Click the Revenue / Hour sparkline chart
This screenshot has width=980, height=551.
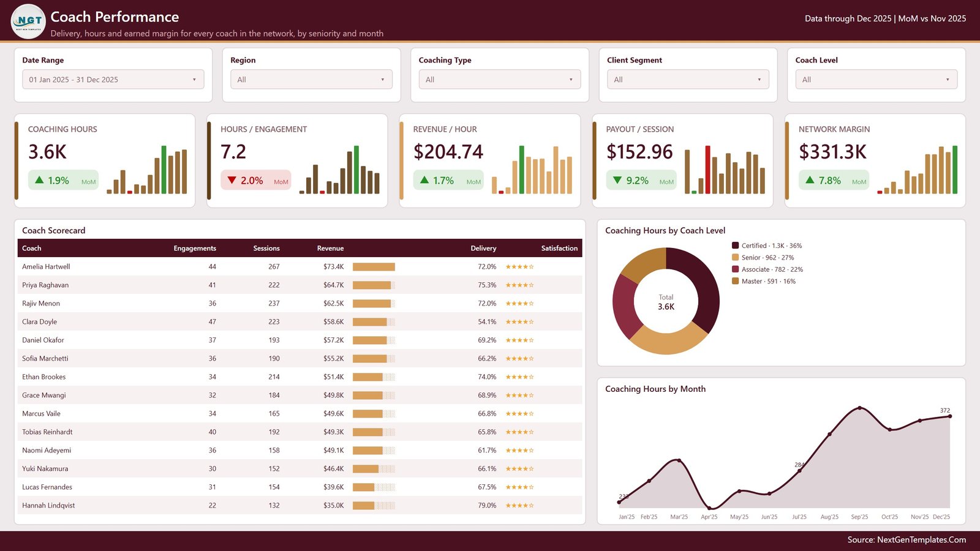click(x=532, y=170)
